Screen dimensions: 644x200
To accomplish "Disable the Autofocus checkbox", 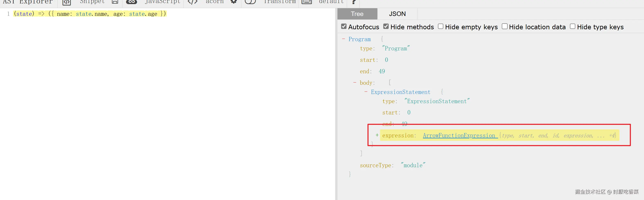I will (x=344, y=26).
